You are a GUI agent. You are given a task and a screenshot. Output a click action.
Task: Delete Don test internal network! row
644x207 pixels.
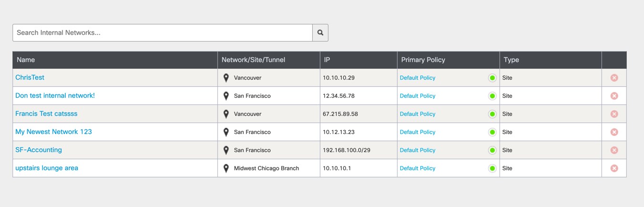point(614,96)
